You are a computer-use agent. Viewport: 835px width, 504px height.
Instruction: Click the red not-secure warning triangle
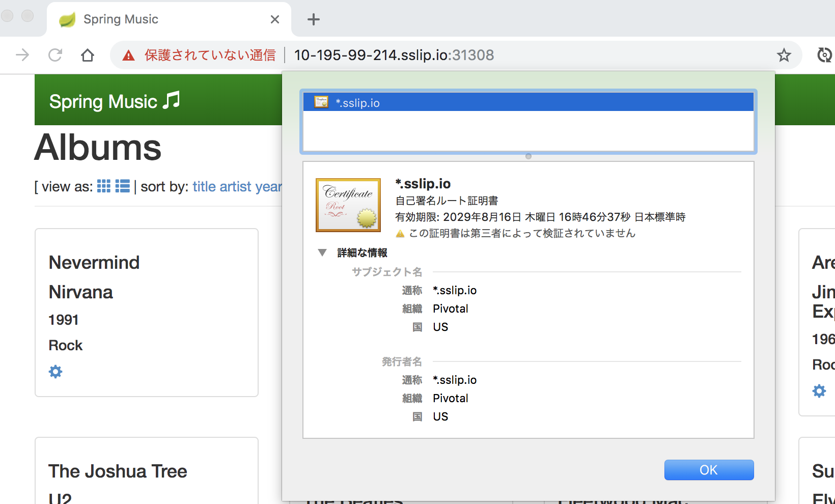tap(129, 55)
